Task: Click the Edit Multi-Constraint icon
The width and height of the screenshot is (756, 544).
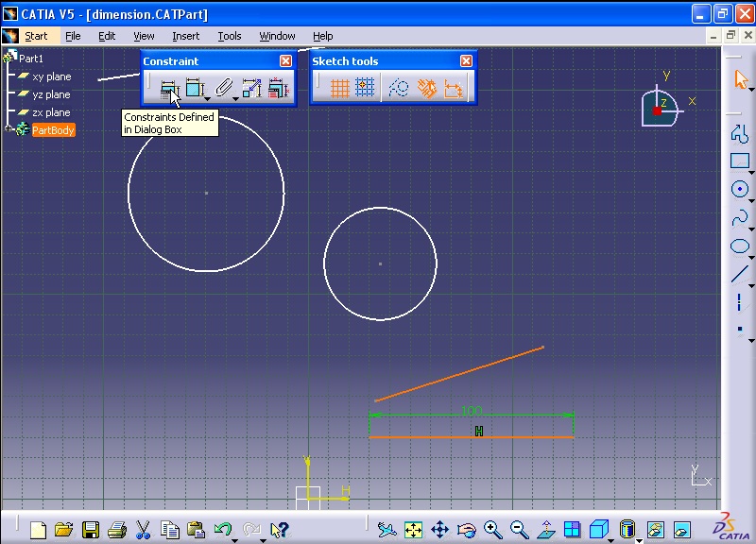Action: click(278, 88)
